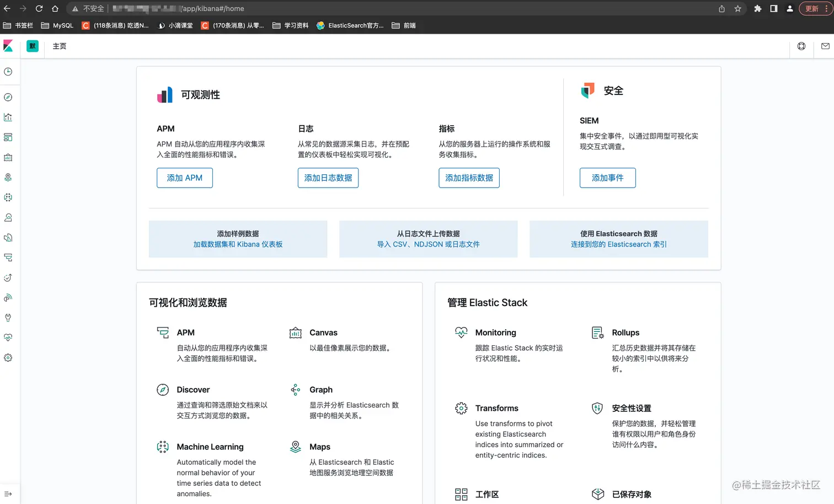Open the Rollups management link
834x504 pixels.
click(x=625, y=333)
